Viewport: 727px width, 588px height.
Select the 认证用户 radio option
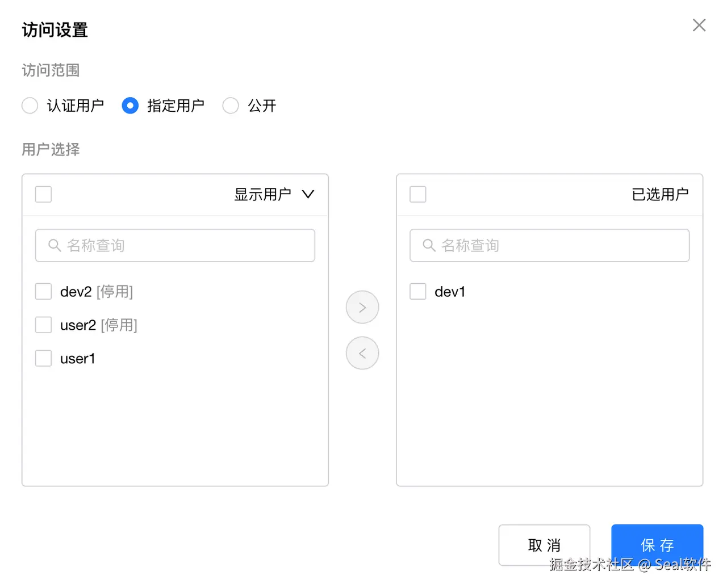[x=30, y=106]
